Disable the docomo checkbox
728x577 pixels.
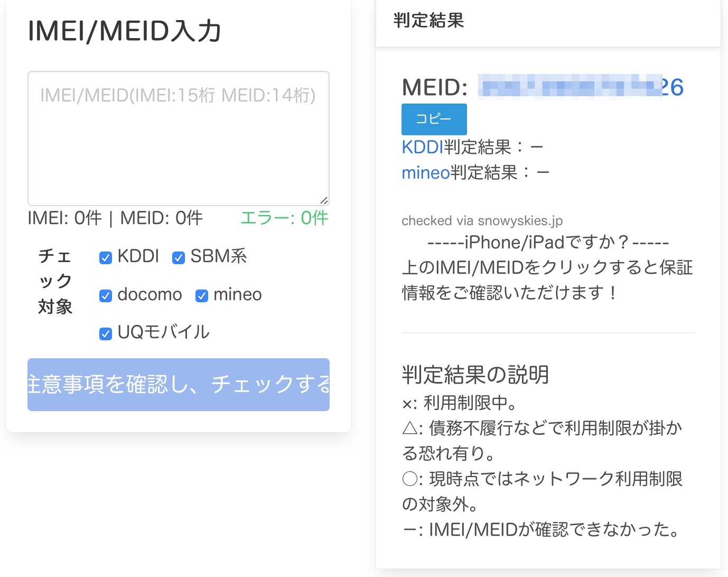pos(106,295)
